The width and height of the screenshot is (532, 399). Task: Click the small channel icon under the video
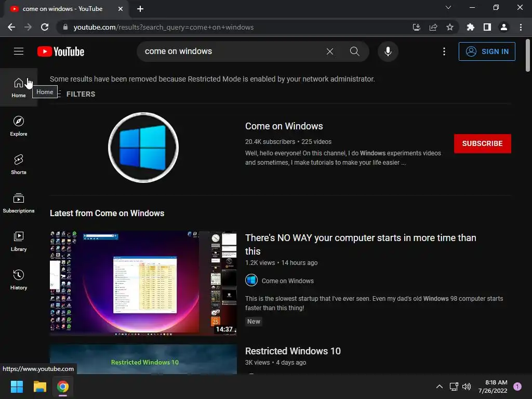point(251,281)
